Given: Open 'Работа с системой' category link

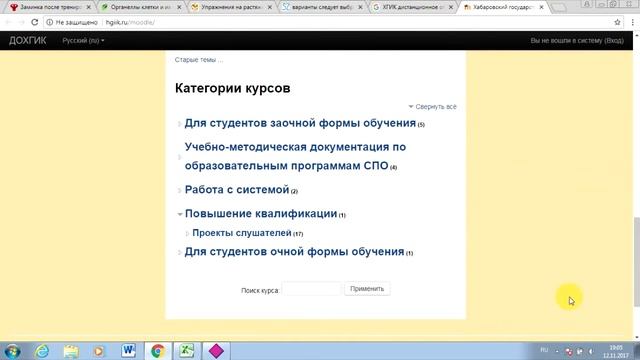Looking at the screenshot, I should [237, 190].
